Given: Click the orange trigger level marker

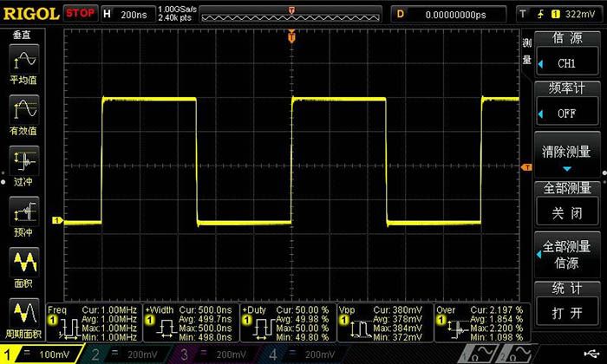Looking at the screenshot, I should pos(525,166).
